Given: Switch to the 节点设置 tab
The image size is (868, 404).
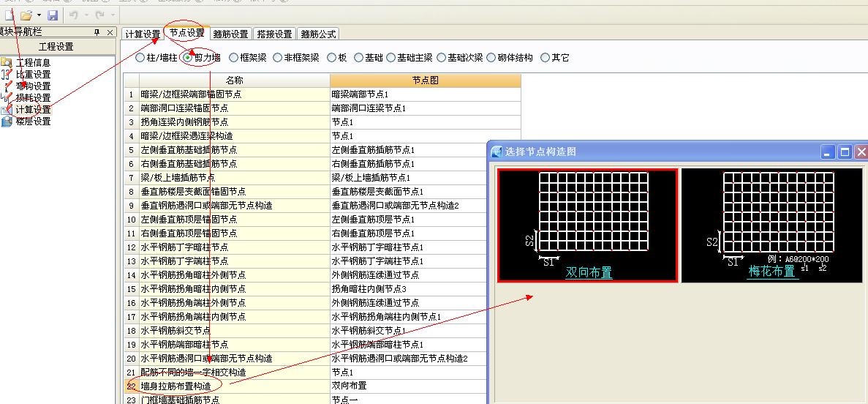Looking at the screenshot, I should click(x=187, y=33).
